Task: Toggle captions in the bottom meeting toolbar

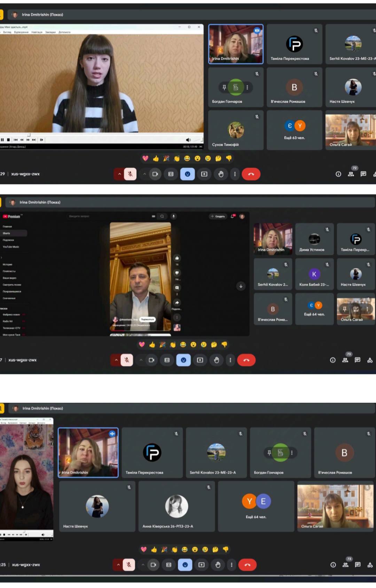Action: pos(169,565)
